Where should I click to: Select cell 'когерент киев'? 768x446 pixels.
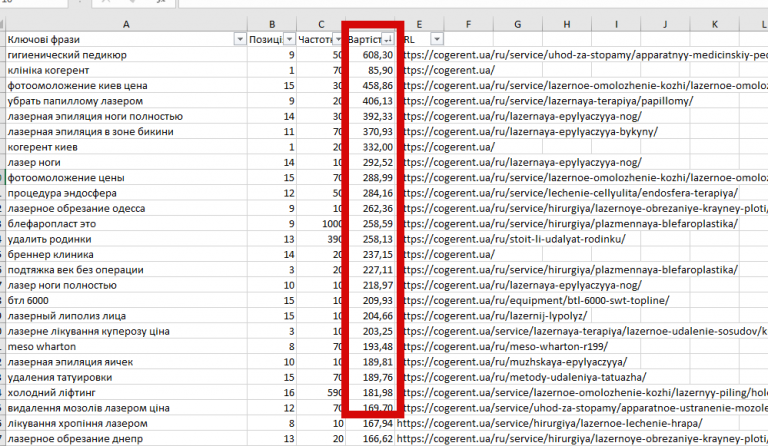click(x=126, y=147)
